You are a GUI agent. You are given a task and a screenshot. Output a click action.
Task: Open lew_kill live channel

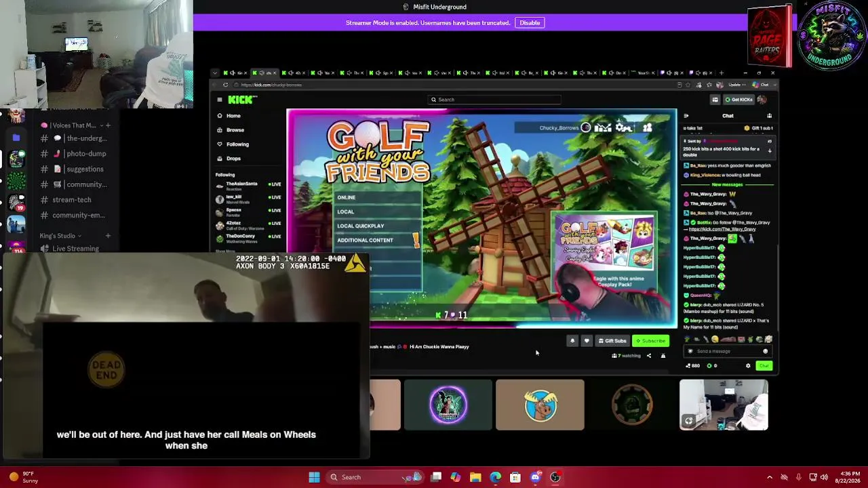[248, 198]
